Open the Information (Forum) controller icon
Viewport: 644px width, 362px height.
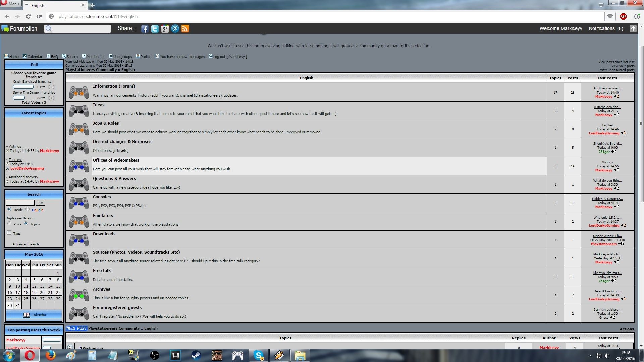pos(79,92)
